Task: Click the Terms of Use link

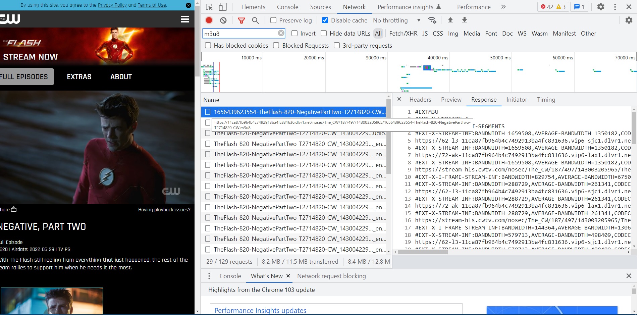Action: click(x=152, y=5)
